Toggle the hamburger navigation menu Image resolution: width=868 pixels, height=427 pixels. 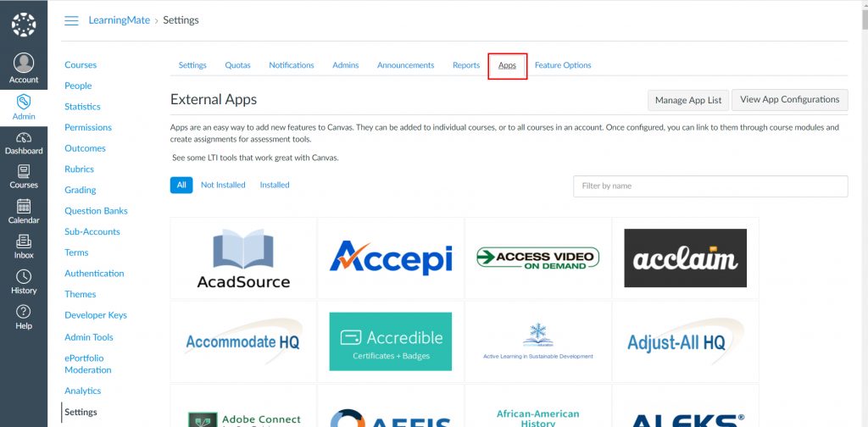pyautogui.click(x=71, y=20)
